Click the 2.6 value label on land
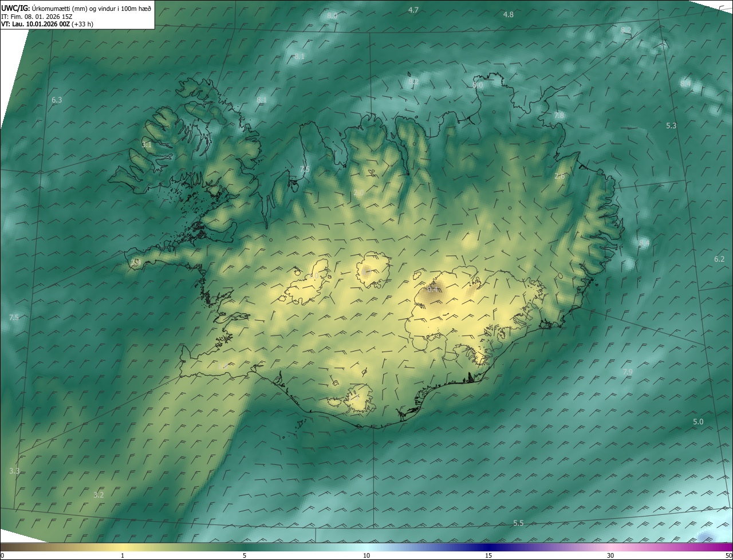The height and width of the screenshot is (560, 733). (x=559, y=176)
